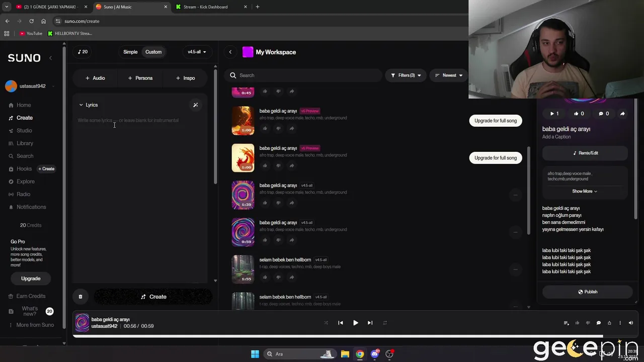Dislike the current song in player bar
Screen dimensions: 644x362
click(x=588, y=323)
